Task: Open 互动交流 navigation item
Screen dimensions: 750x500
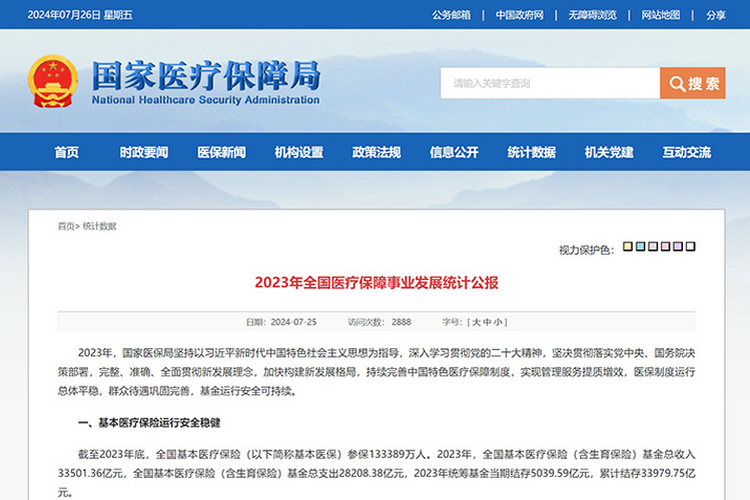Action: click(x=686, y=152)
